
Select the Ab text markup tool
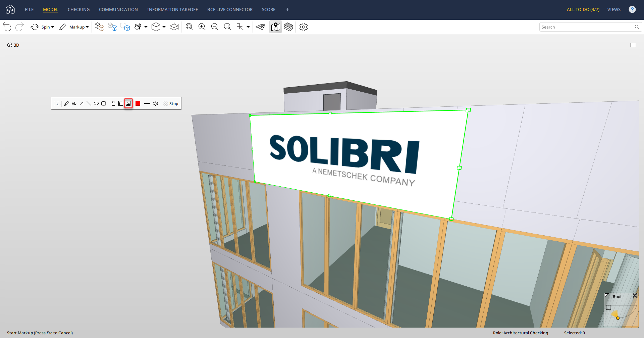pos(74,103)
